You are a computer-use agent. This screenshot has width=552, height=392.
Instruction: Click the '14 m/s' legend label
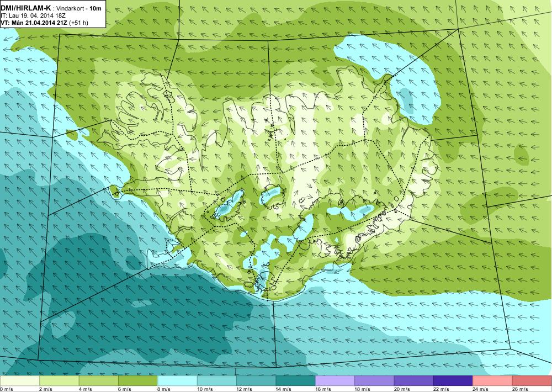[x=284, y=389]
